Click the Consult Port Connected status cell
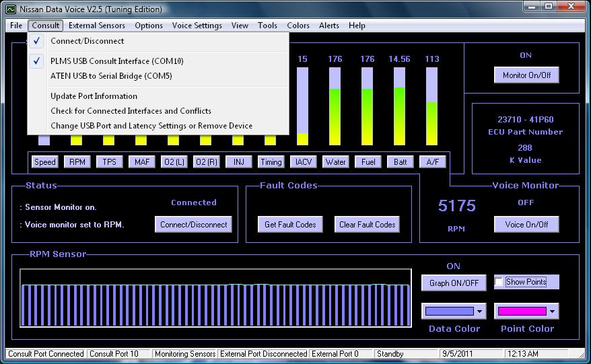This screenshot has width=591, height=364. (x=46, y=354)
